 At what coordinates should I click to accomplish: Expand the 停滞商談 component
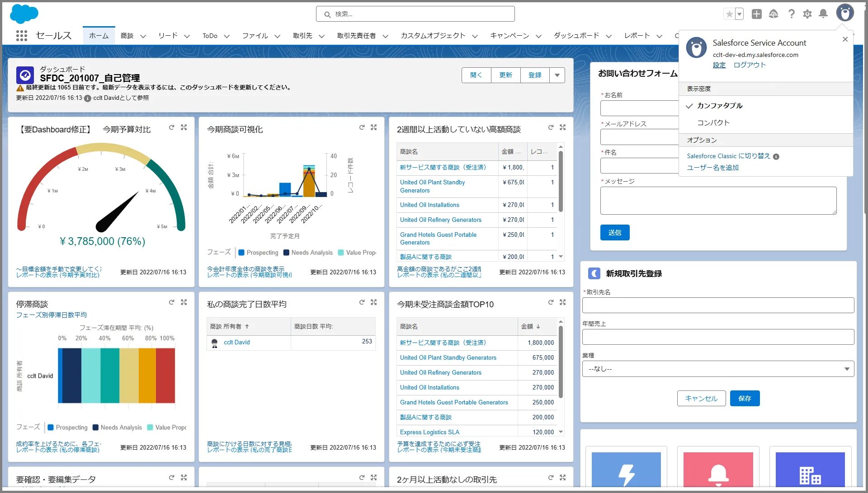(x=184, y=302)
